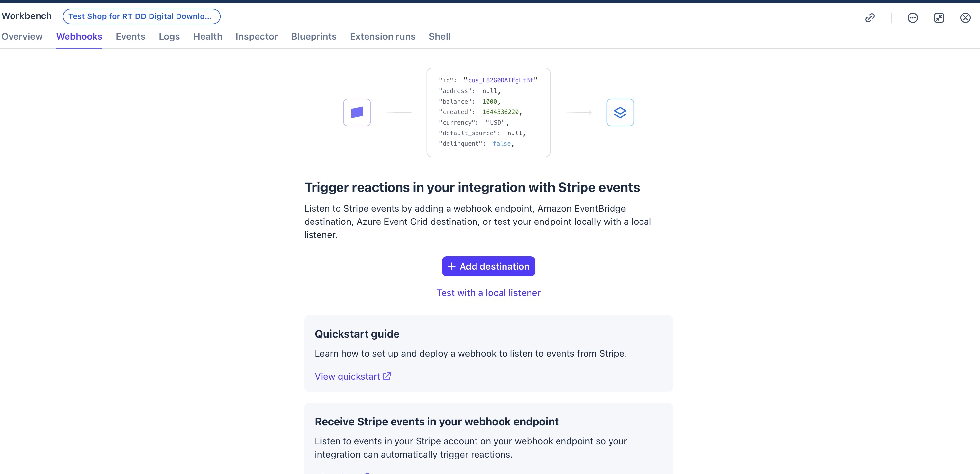This screenshot has height=474, width=980.
Task: Click Test with a local listener
Action: coord(488,293)
